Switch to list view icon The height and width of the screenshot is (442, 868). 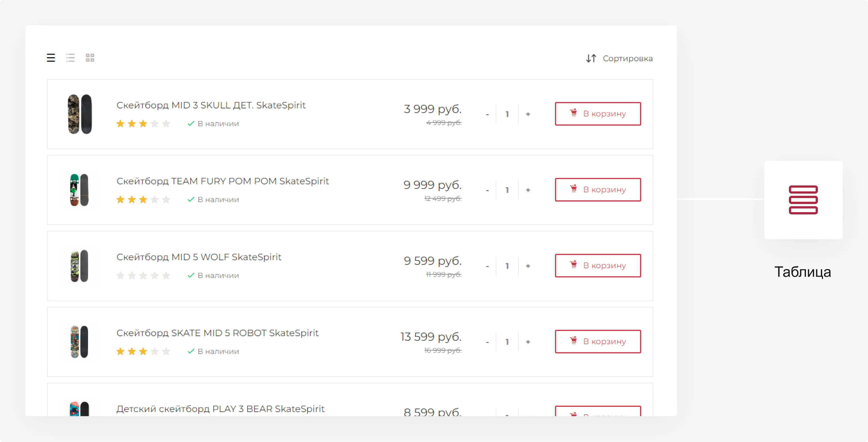[x=70, y=58]
